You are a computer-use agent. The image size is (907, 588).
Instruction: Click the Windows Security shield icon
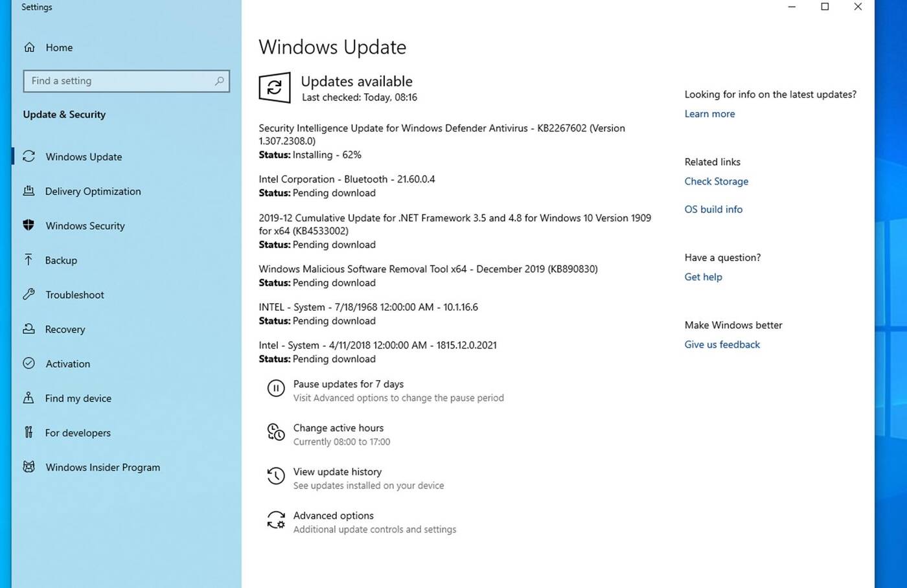tap(29, 225)
